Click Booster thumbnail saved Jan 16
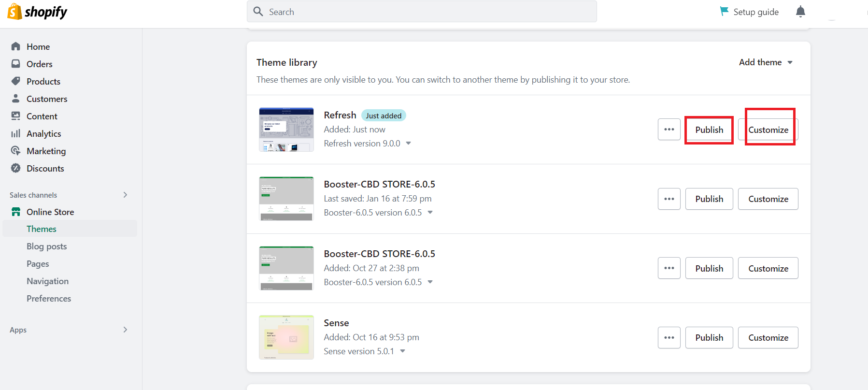 click(286, 199)
